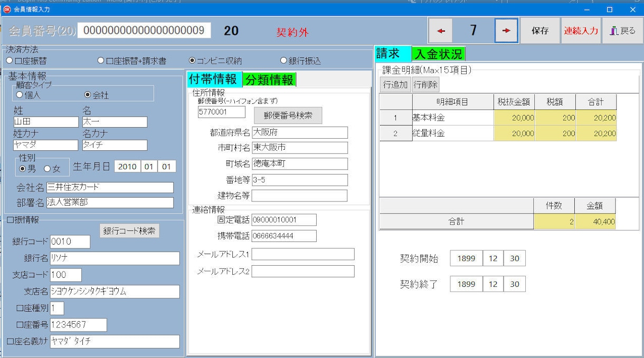644x358 pixels.
Task: Open the 請求 tab
Action: pyautogui.click(x=393, y=53)
